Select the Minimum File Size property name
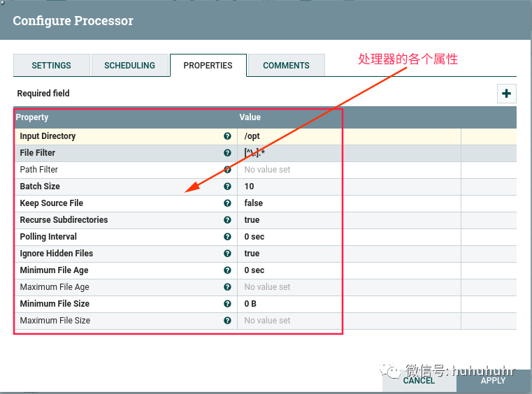532x394 pixels. click(55, 304)
